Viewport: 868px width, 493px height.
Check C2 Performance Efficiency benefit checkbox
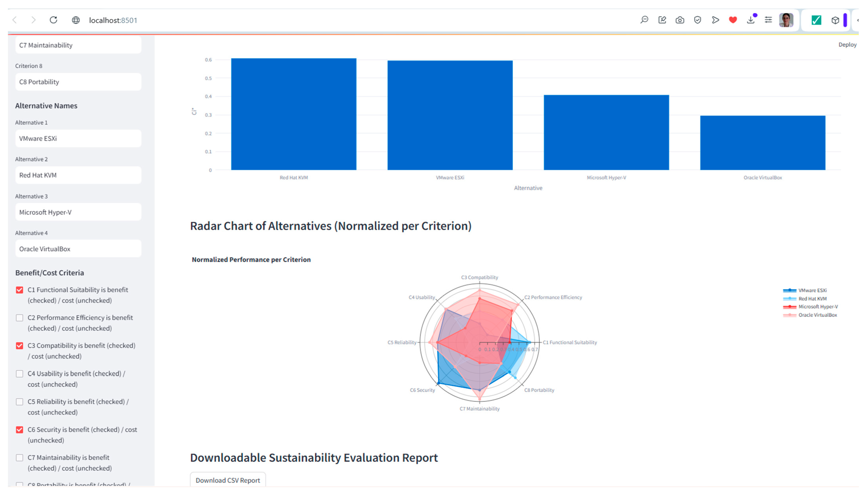[x=20, y=318]
